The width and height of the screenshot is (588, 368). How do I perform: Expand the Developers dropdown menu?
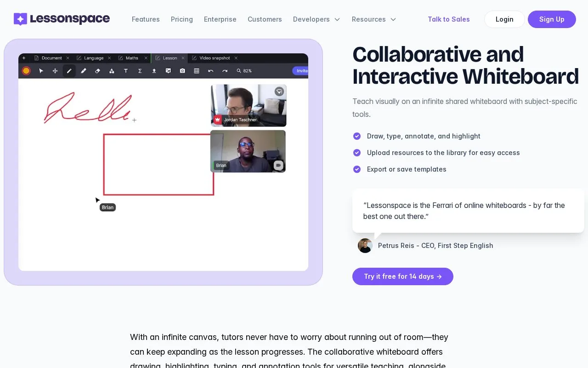317,19
